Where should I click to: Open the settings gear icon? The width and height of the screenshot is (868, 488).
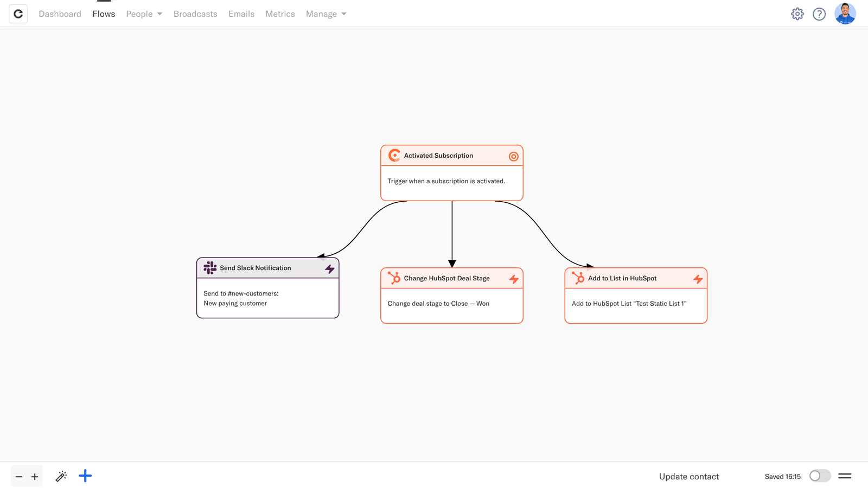(x=797, y=14)
